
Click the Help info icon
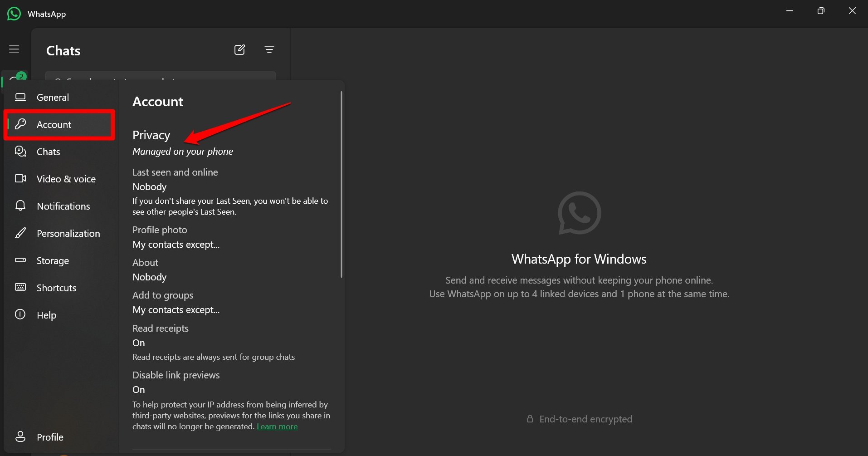[x=20, y=314]
